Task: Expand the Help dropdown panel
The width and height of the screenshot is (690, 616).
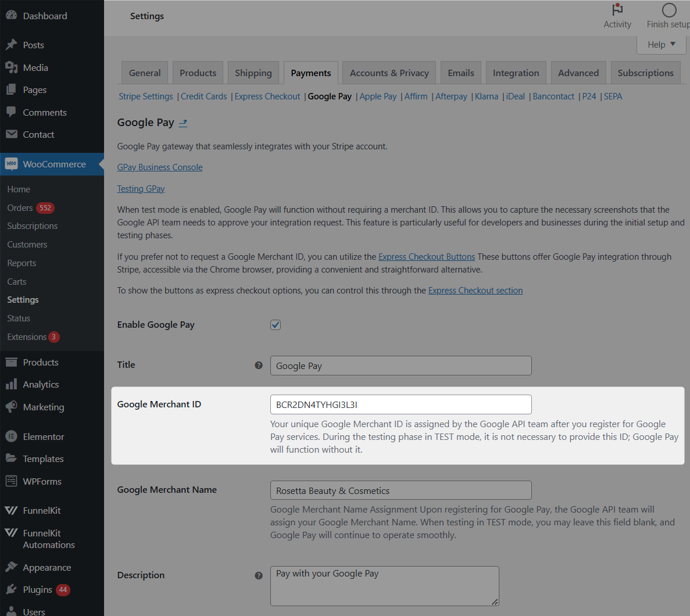Action: point(662,45)
